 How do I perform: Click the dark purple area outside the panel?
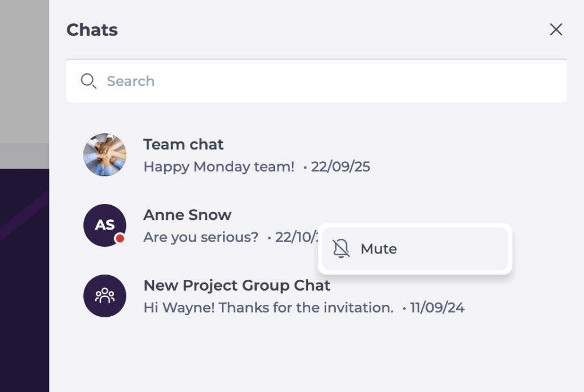tap(24, 285)
